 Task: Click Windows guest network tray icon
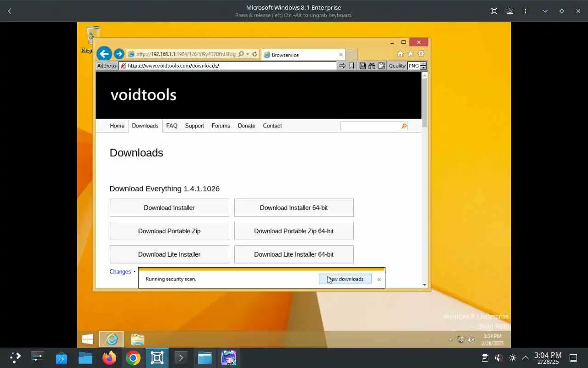[x=461, y=340]
